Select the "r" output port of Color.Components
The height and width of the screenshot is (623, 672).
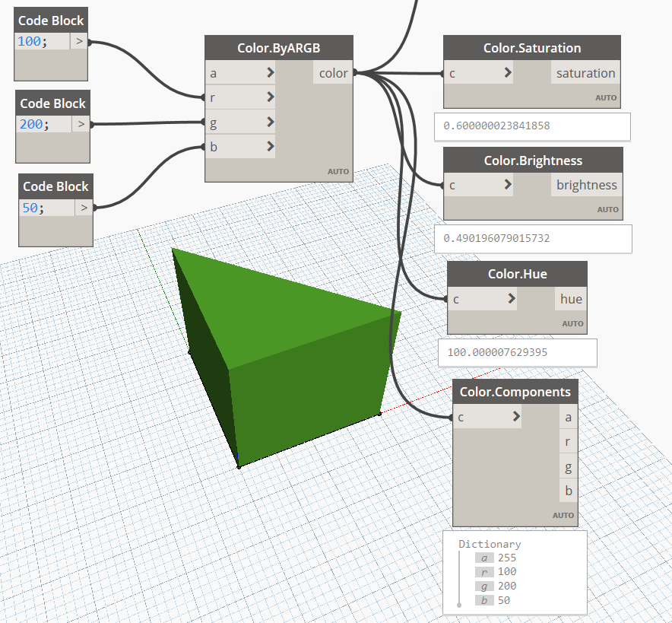click(x=569, y=441)
